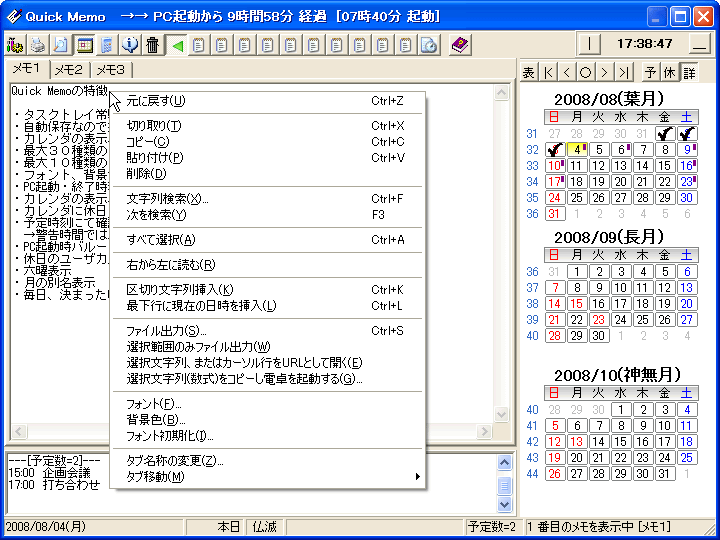
Task: Open 文字列検索(X)... from the menu
Action: (x=269, y=199)
